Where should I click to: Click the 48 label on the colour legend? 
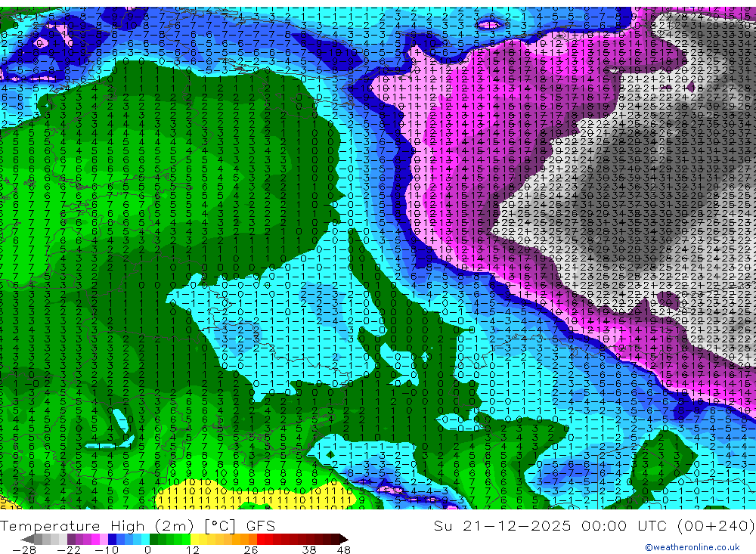pos(344,549)
